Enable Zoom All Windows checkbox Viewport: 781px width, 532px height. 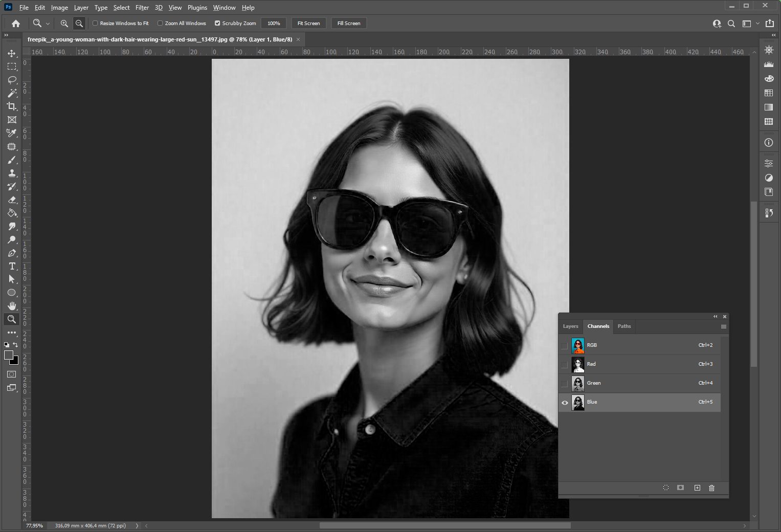pyautogui.click(x=160, y=23)
